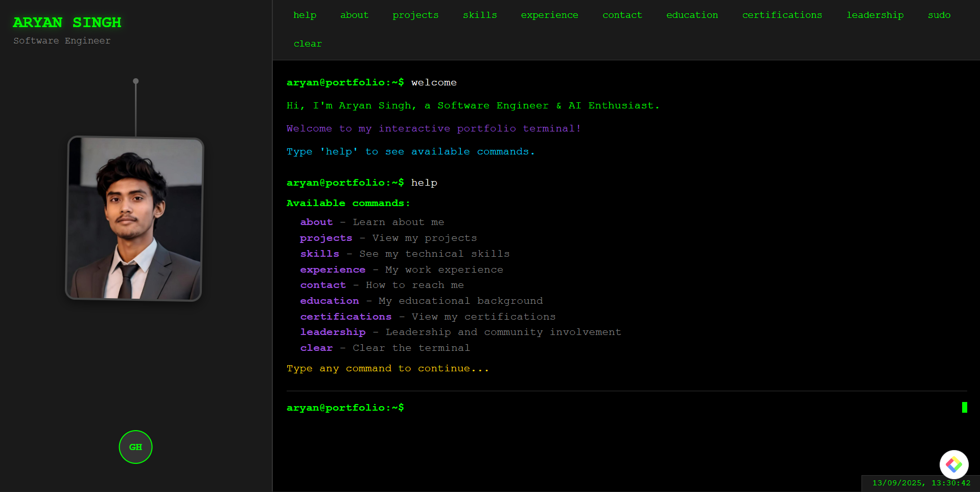Open the 'education' command button

pyautogui.click(x=691, y=15)
